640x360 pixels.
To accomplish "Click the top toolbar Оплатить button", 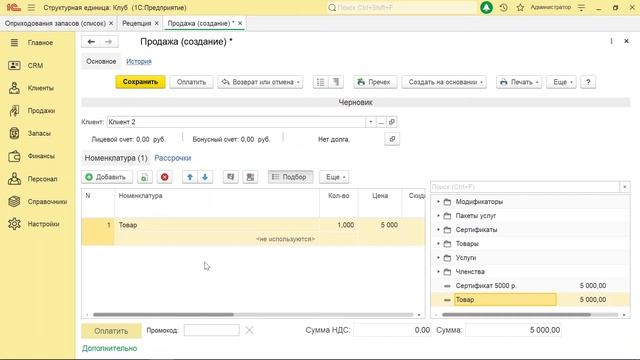I will click(191, 82).
